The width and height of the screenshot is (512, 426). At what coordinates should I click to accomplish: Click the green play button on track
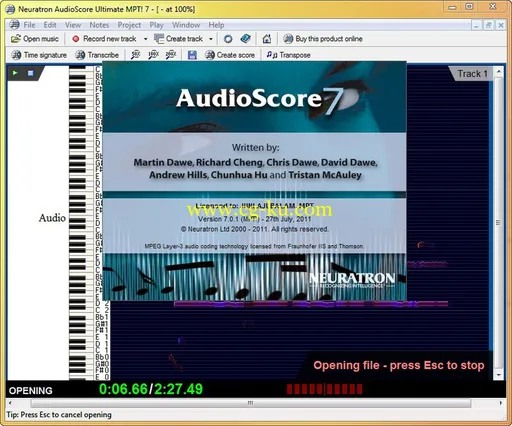15,73
